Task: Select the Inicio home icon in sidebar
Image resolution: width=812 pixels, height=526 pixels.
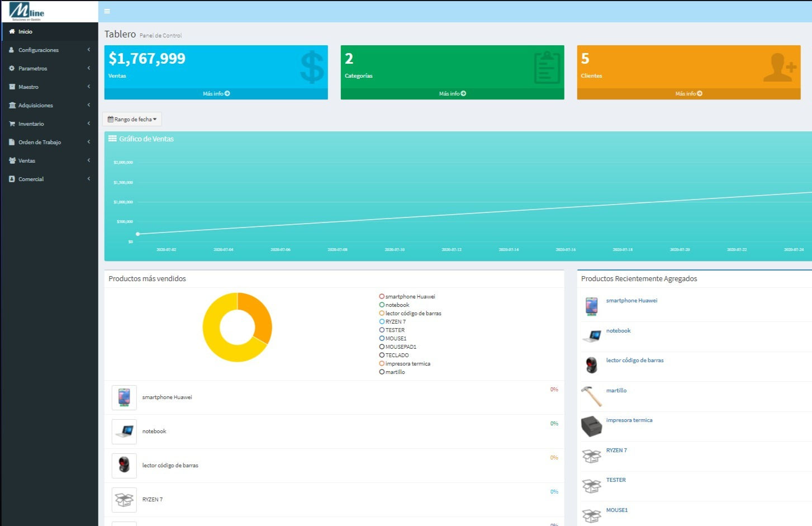Action: click(12, 31)
